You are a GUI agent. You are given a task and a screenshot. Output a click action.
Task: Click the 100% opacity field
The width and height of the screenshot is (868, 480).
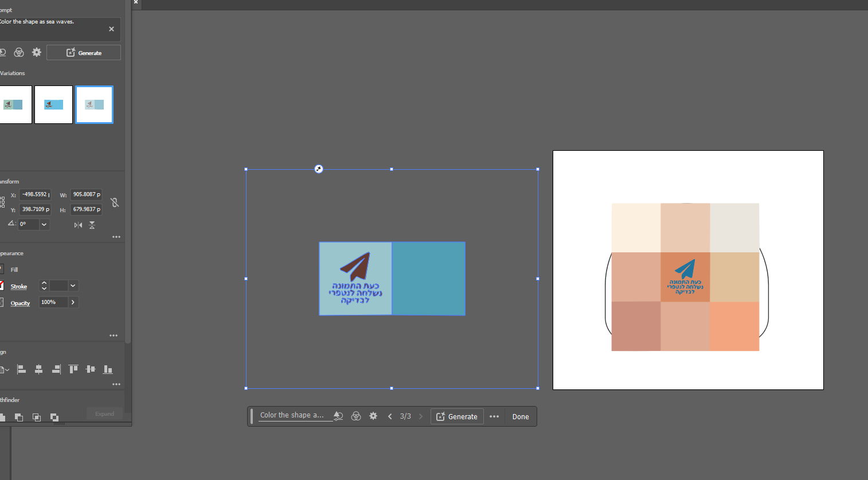click(53, 302)
